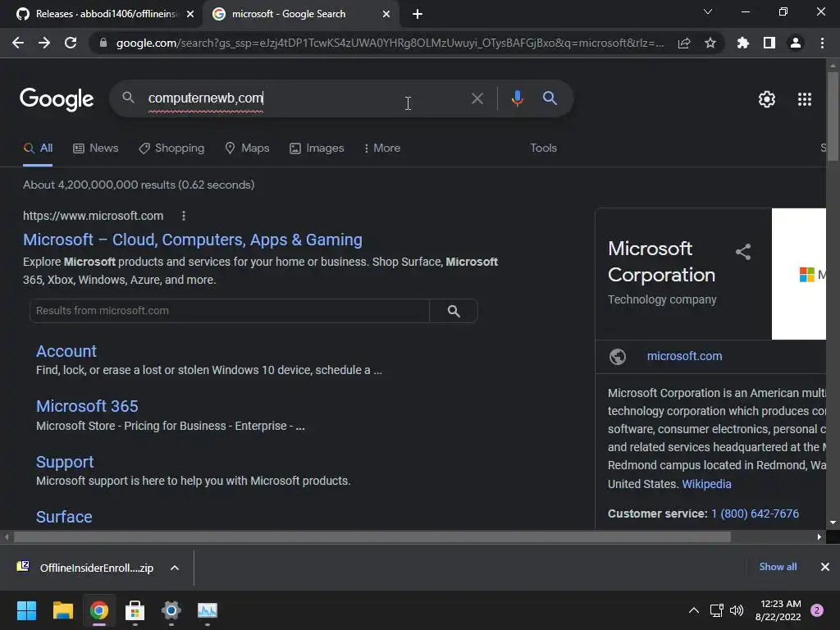Viewport: 840px width, 630px height.
Task: Open the Chrome extensions puzzle icon
Action: point(743,43)
